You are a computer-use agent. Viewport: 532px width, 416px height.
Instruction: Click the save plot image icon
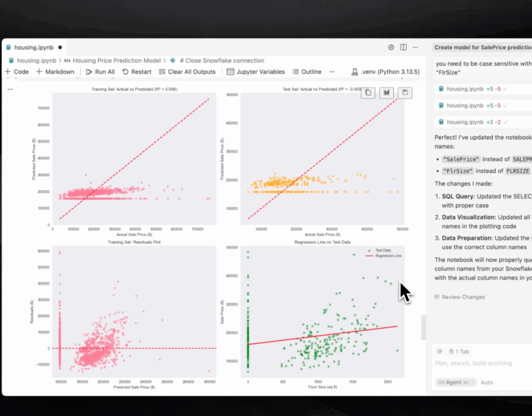405,93
